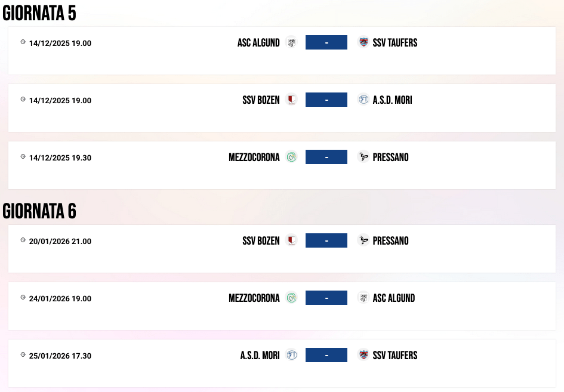564x392 pixels.
Task: Click Mezzocorona logo in Giornata 5
Action: [x=291, y=157]
